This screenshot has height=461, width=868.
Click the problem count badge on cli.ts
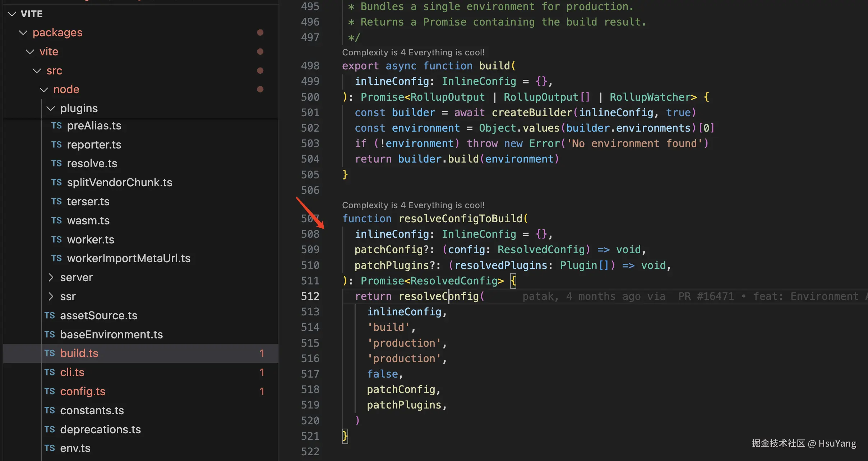[262, 373]
